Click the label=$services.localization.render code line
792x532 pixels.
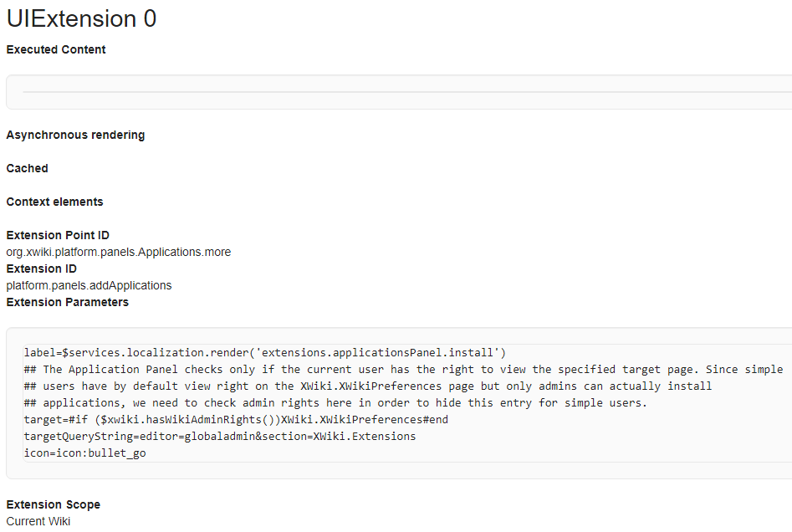(x=265, y=352)
